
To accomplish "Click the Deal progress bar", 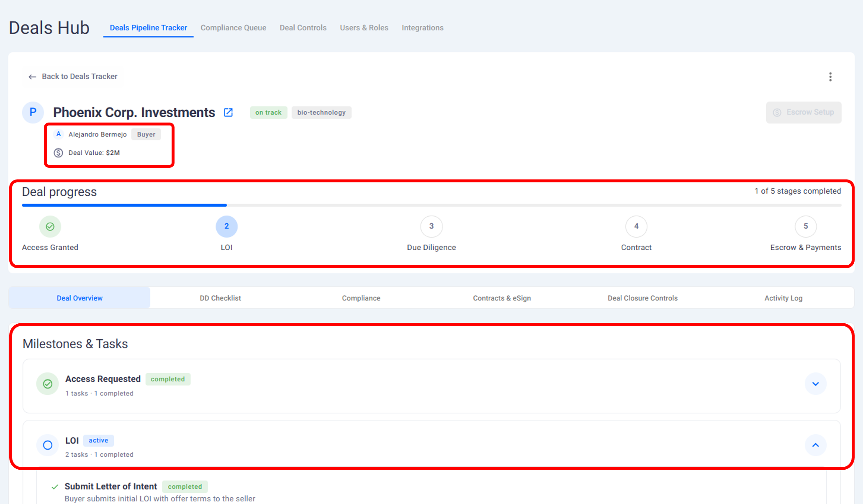I will 431,205.
